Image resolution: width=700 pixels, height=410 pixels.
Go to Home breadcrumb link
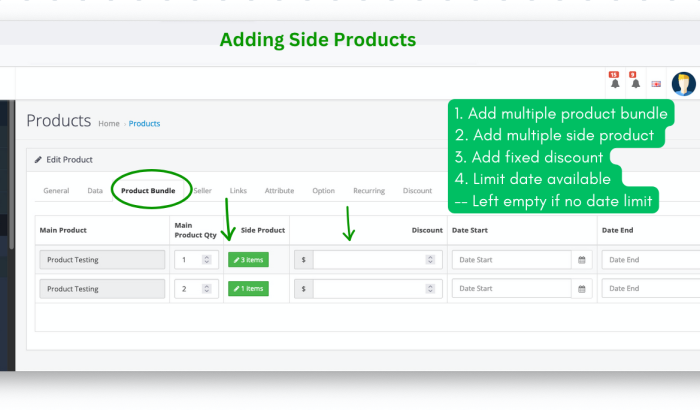[109, 124]
